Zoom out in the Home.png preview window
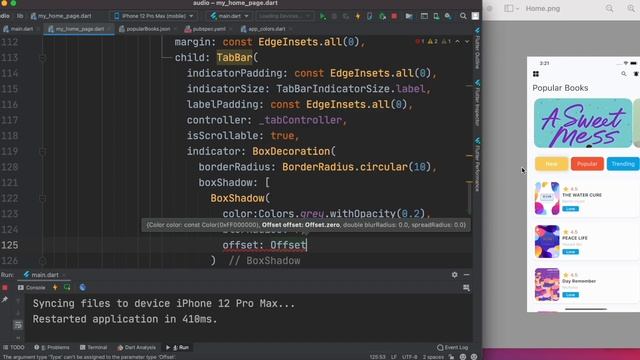 pyautogui.click(x=609, y=8)
